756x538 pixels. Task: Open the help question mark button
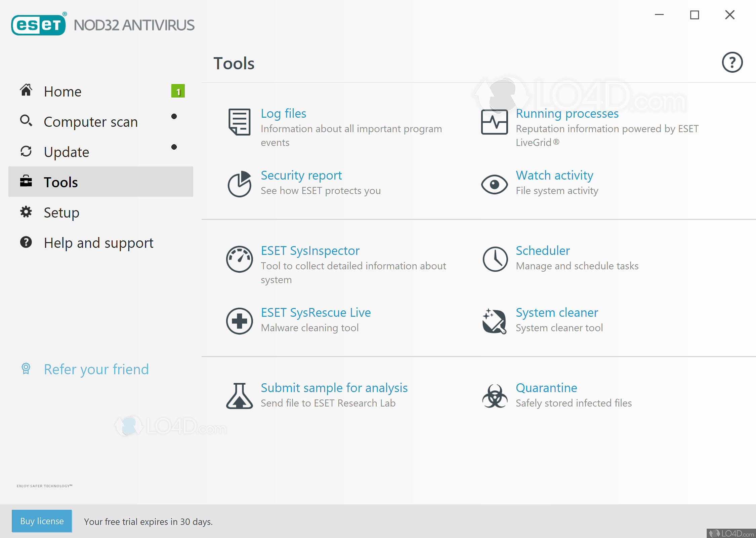(732, 62)
